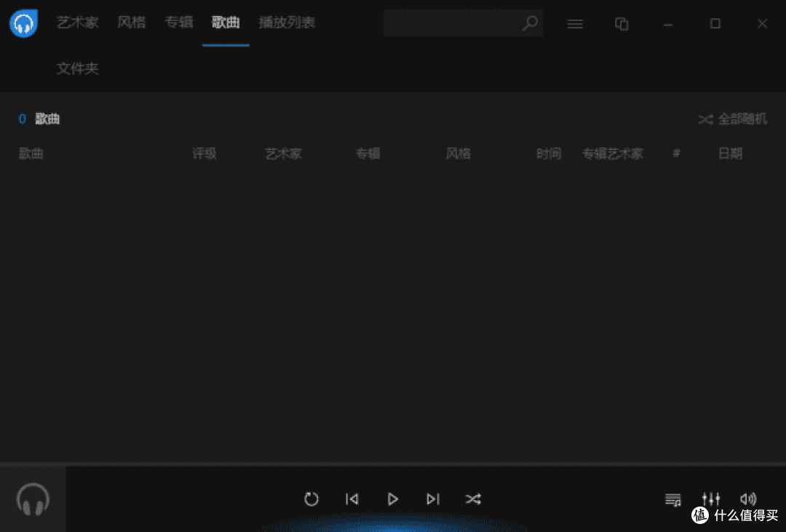Maximize the player window

click(715, 23)
